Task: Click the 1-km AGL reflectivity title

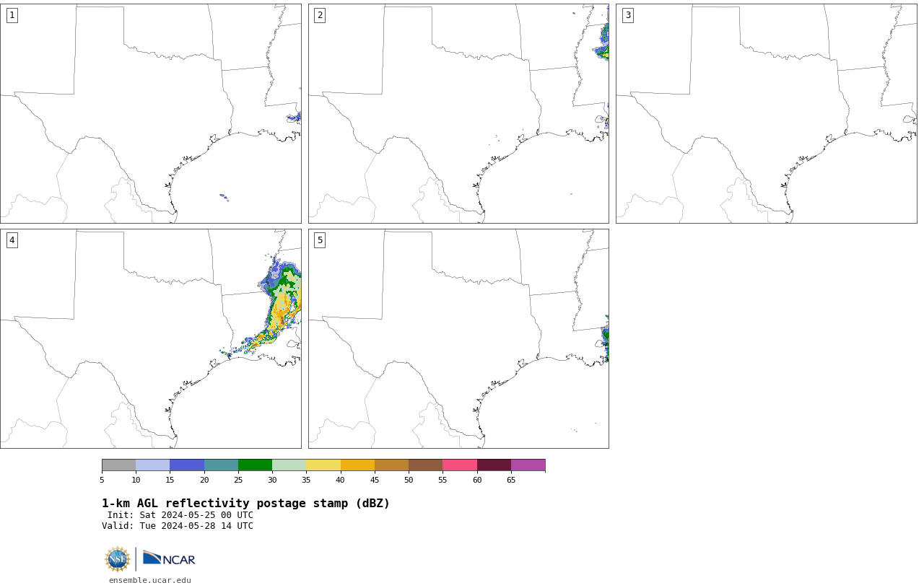Action: pyautogui.click(x=245, y=504)
